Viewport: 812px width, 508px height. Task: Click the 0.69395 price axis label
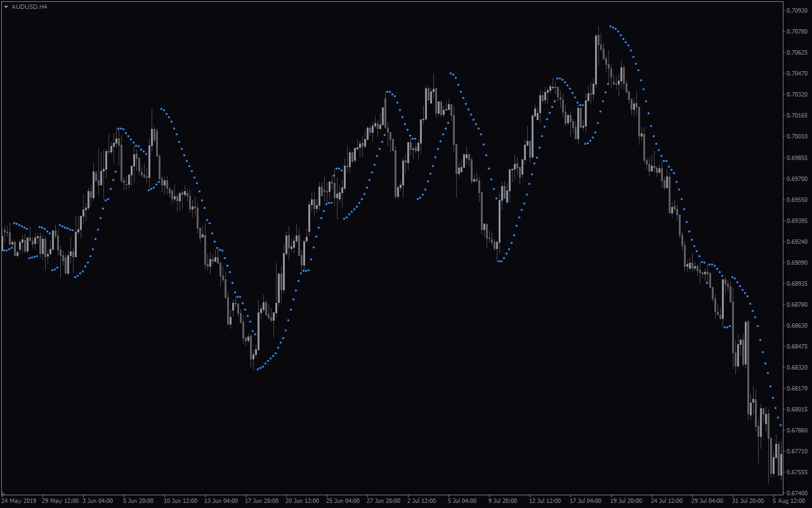(x=797, y=220)
